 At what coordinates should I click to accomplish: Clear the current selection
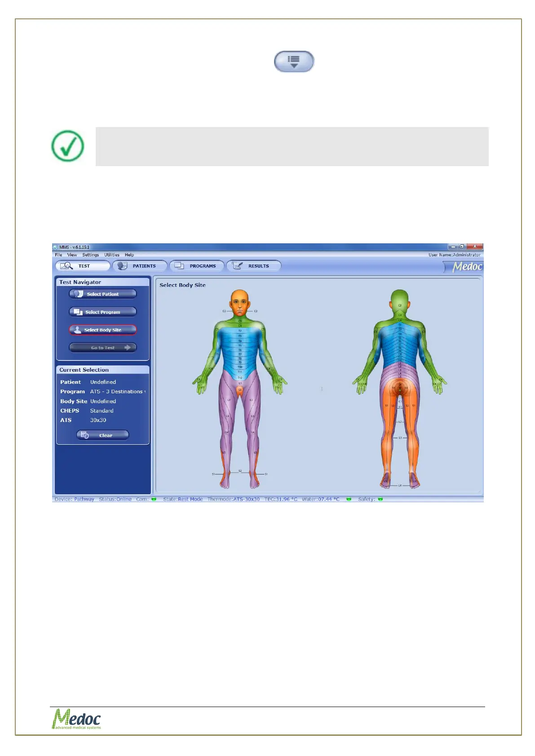pos(103,435)
